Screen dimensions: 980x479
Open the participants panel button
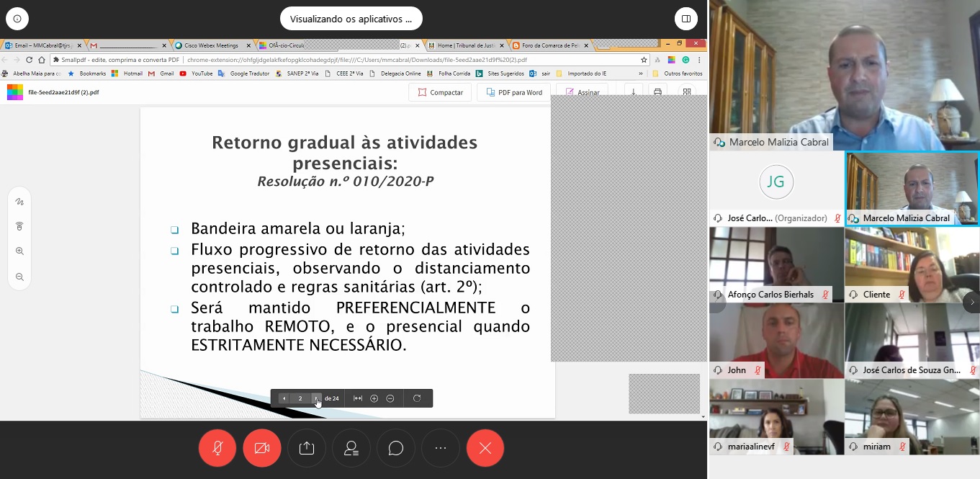[351, 448]
